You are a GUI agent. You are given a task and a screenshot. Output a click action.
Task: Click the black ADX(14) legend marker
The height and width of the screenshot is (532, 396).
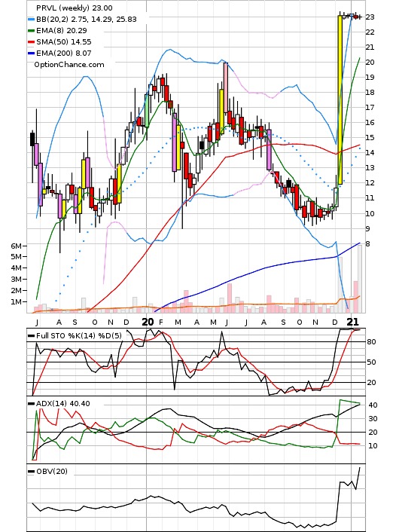(x=31, y=404)
